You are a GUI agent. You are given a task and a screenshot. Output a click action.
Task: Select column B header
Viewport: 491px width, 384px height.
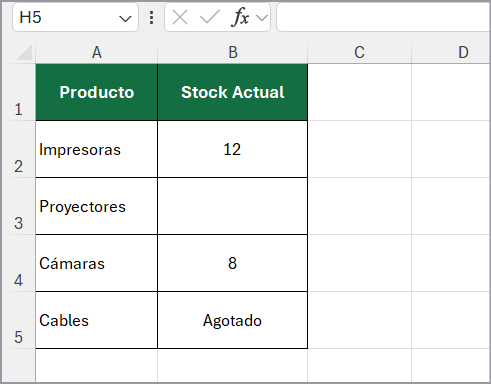click(233, 53)
